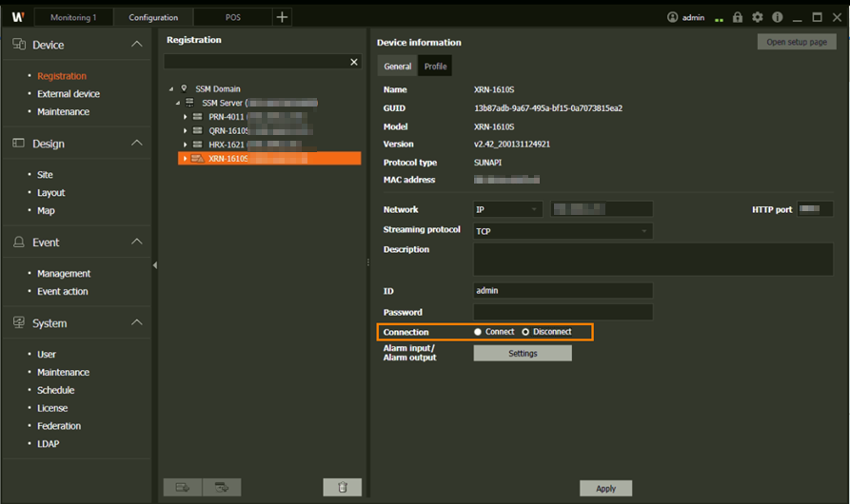Screen dimensions: 850x504
Task: Open External device menu item
Action: point(69,93)
